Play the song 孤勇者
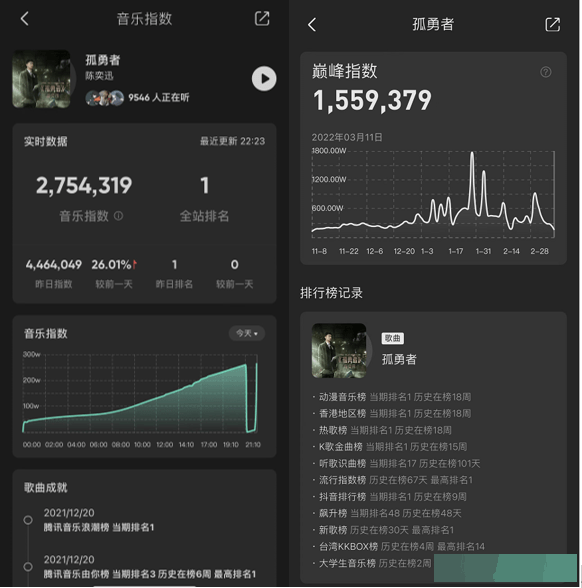The height and width of the screenshot is (588, 582). (264, 79)
